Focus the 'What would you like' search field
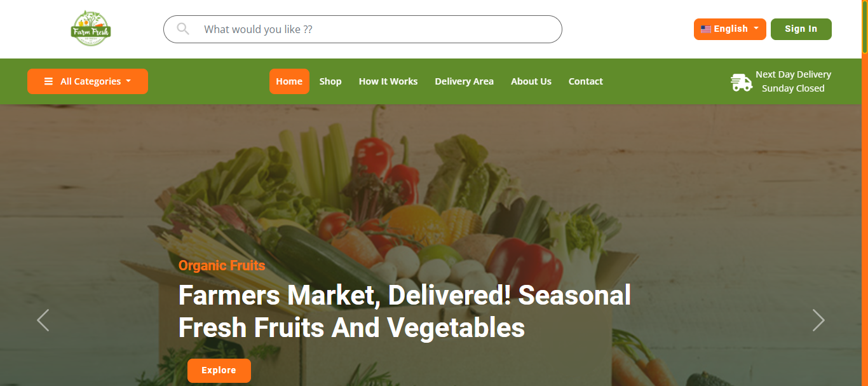 (x=363, y=29)
